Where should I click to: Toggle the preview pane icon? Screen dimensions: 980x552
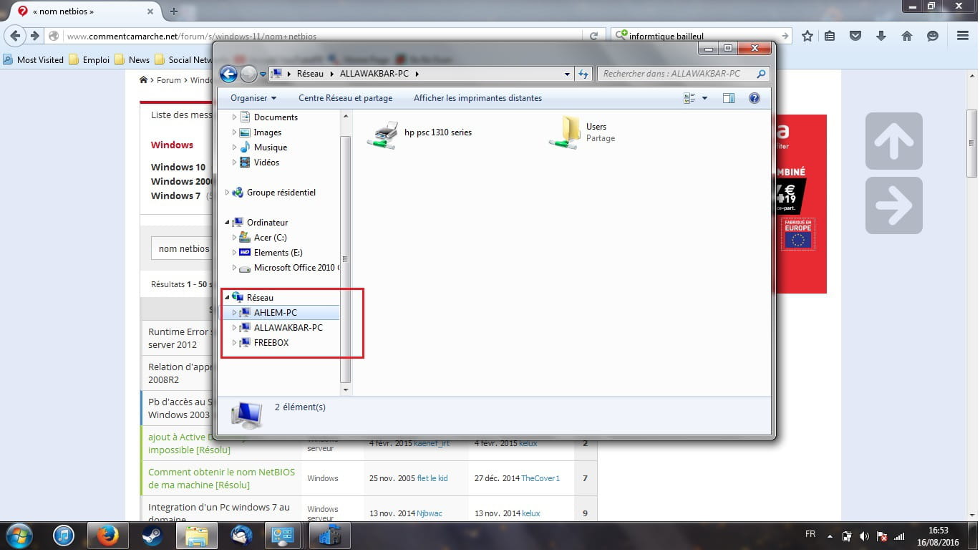[728, 98]
